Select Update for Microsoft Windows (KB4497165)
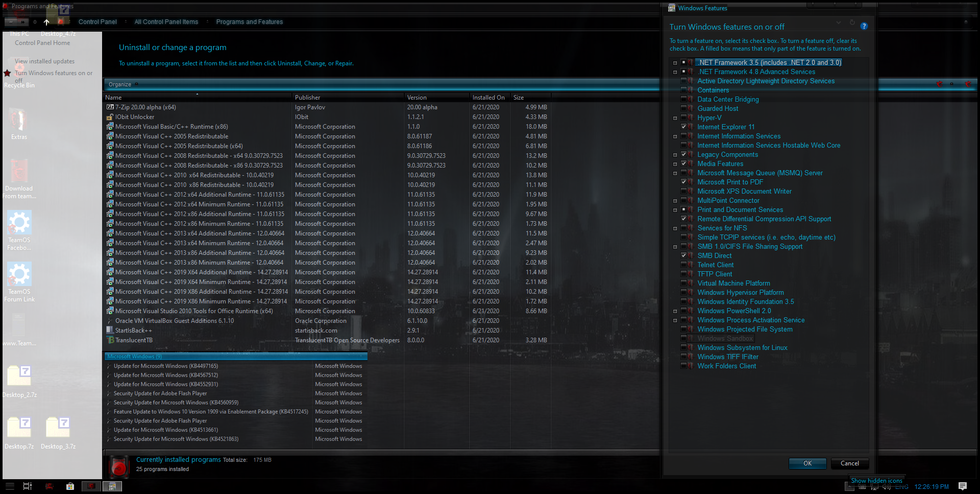The width and height of the screenshot is (980, 494). click(x=165, y=366)
